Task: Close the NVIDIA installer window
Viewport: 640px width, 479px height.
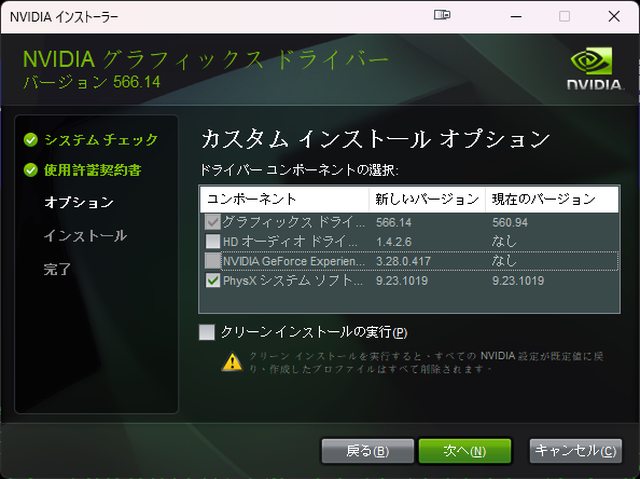Action: point(613,16)
